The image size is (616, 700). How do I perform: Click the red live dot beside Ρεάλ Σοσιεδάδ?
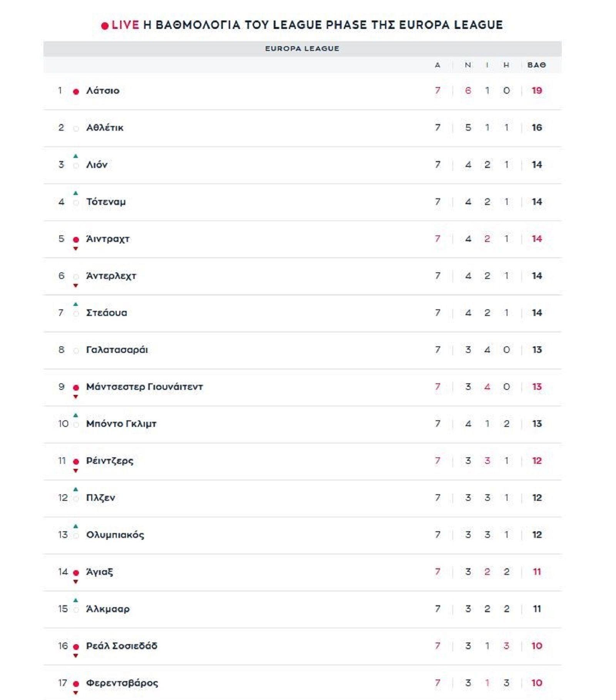(x=76, y=646)
